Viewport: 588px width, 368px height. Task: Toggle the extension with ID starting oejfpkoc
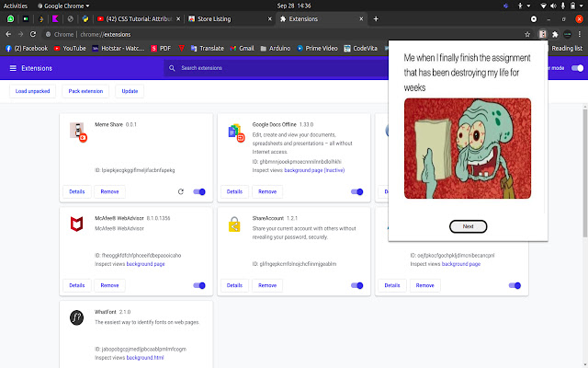click(514, 285)
